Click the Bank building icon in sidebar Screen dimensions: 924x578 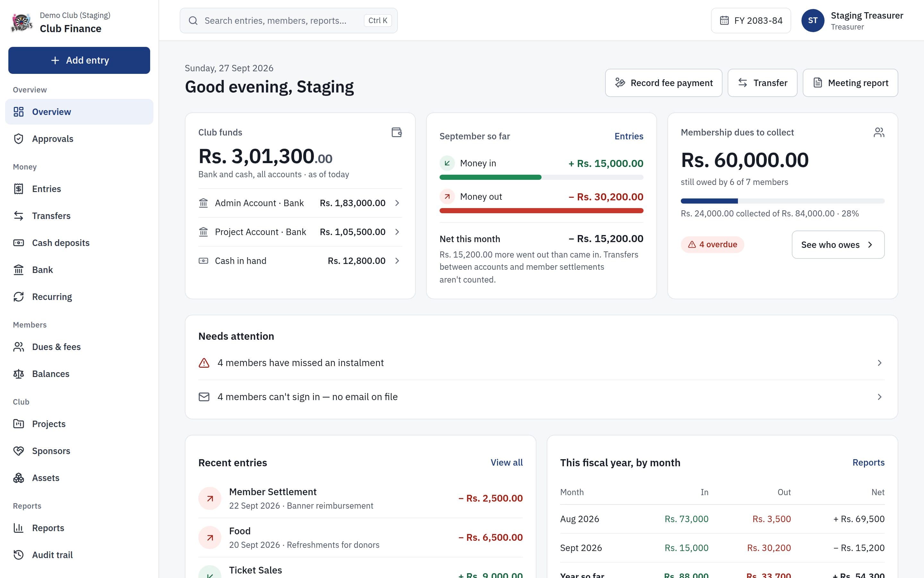coord(18,270)
